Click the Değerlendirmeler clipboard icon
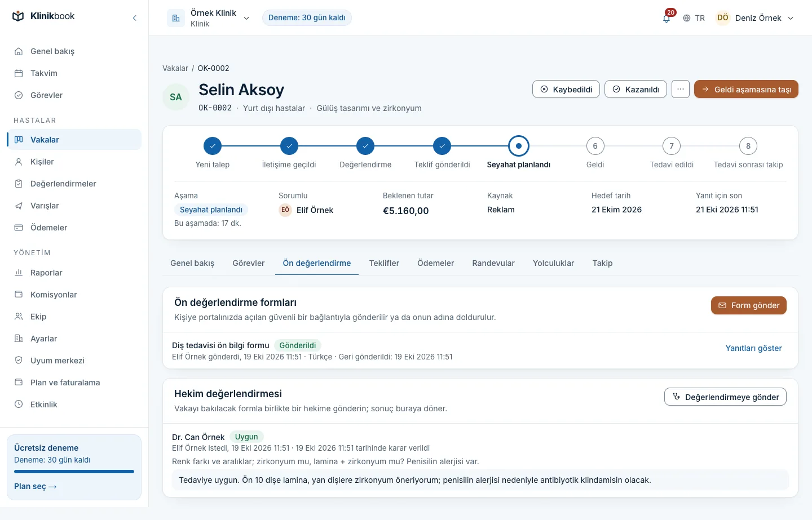Image resolution: width=812 pixels, height=520 pixels. (x=19, y=184)
